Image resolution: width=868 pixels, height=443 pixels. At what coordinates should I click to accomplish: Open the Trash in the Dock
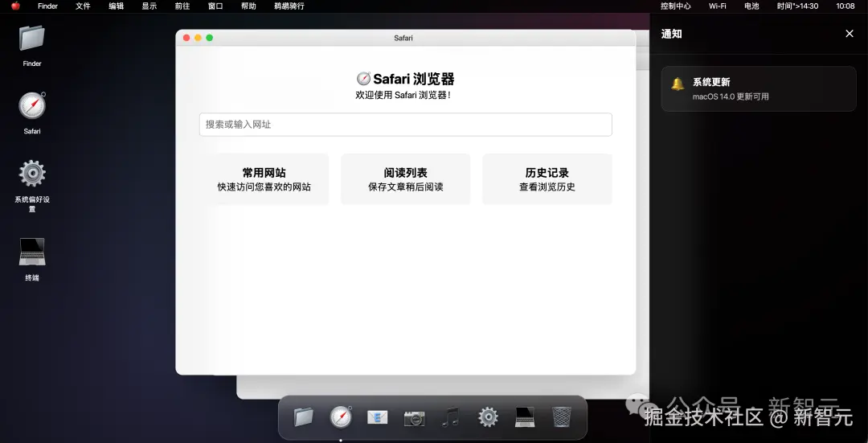(561, 417)
